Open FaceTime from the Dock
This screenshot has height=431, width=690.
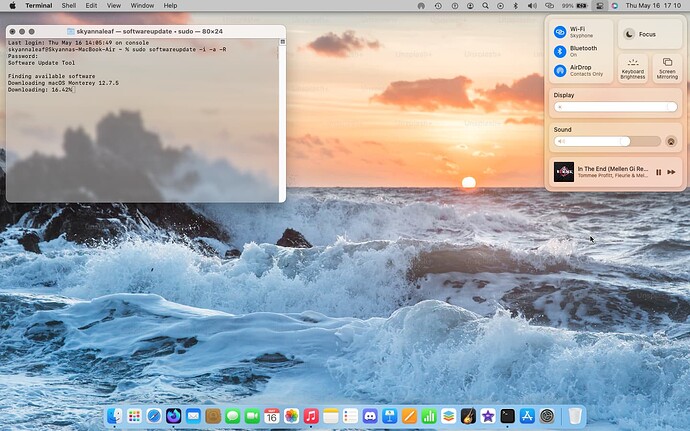[x=252, y=416]
